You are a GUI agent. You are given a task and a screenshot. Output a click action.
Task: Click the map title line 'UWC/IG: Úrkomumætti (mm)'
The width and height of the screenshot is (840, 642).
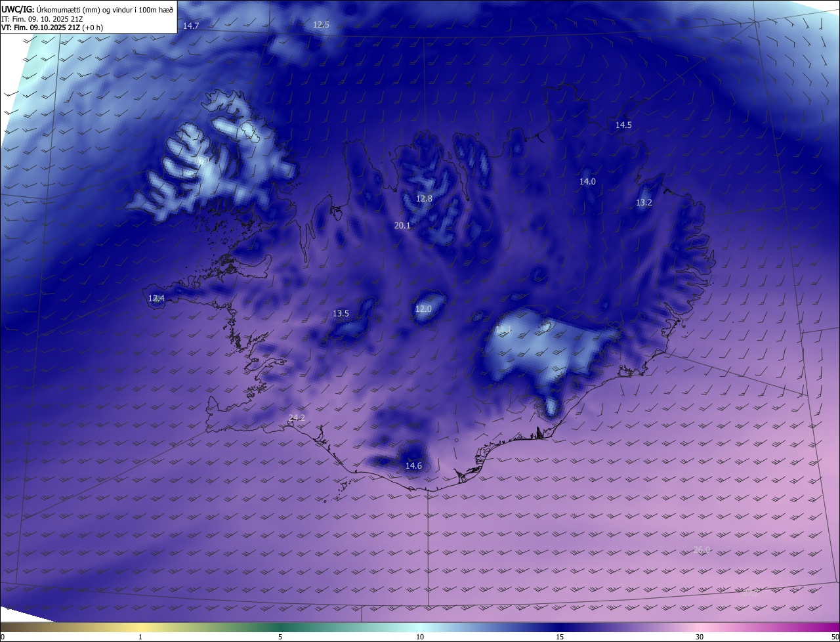(87, 9)
